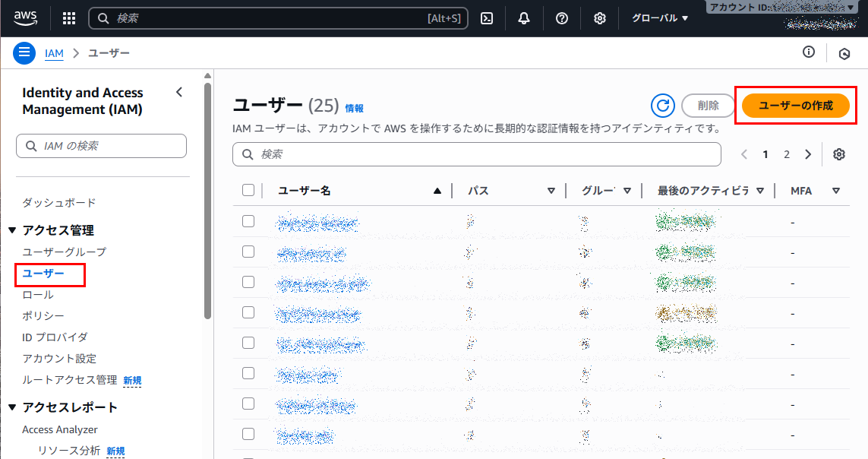Open the AWS services grid menu
The width and height of the screenshot is (868, 459).
[68, 18]
